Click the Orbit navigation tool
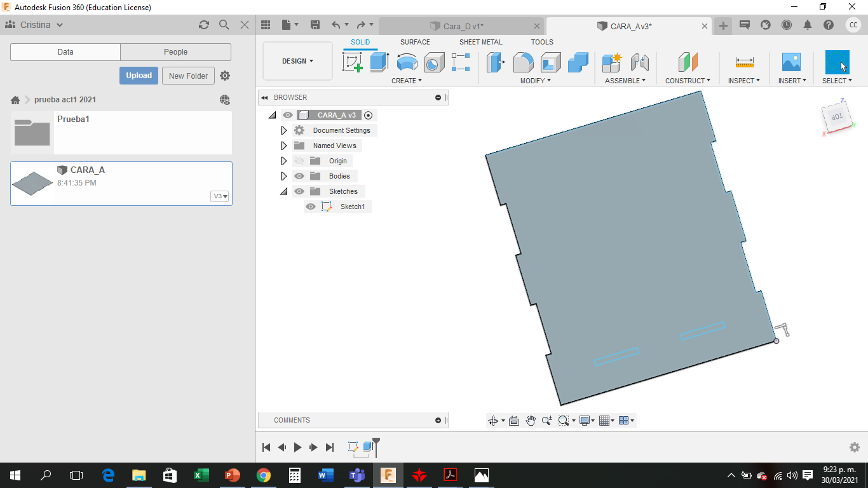This screenshot has height=488, width=868. click(493, 421)
